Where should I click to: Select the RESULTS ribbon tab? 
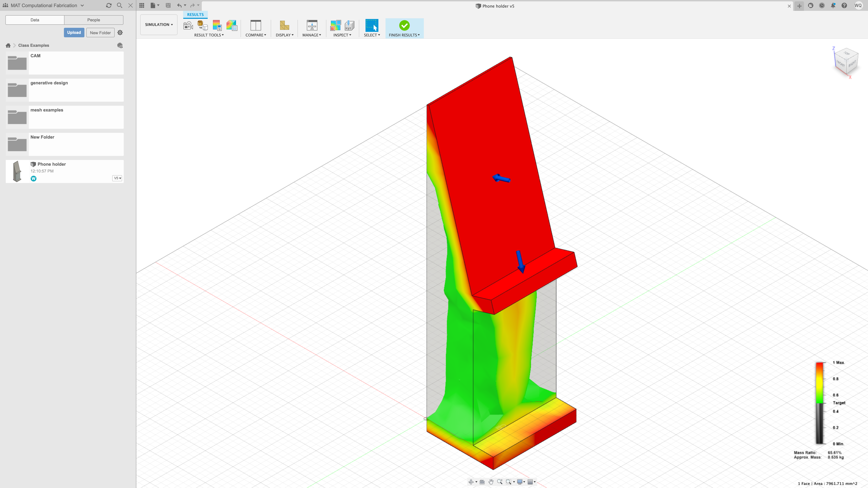pyautogui.click(x=195, y=14)
